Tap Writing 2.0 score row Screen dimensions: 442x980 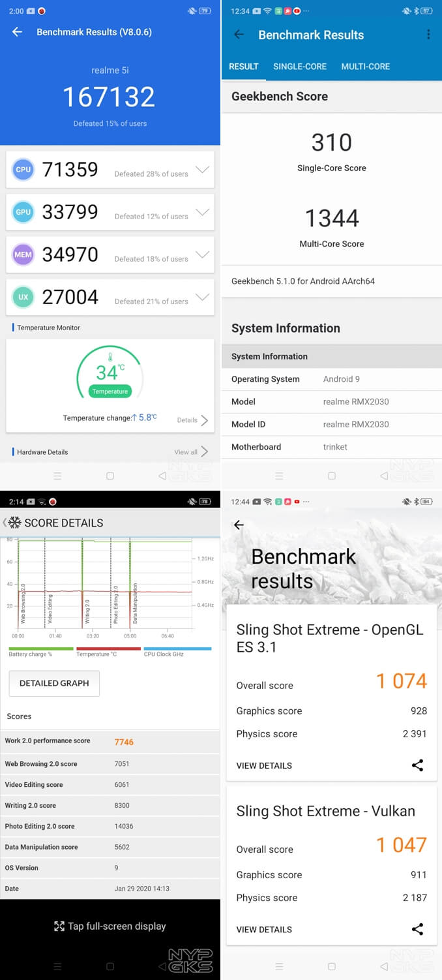coord(110,805)
